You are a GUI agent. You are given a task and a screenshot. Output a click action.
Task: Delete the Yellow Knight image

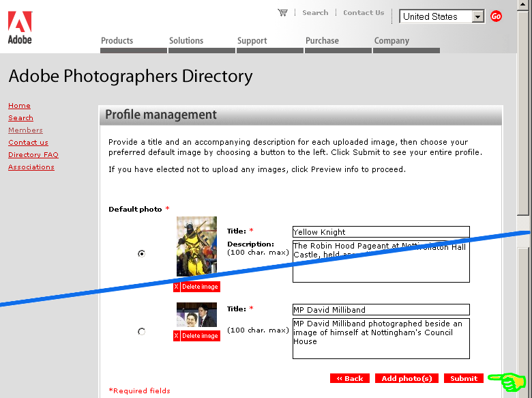coord(200,287)
